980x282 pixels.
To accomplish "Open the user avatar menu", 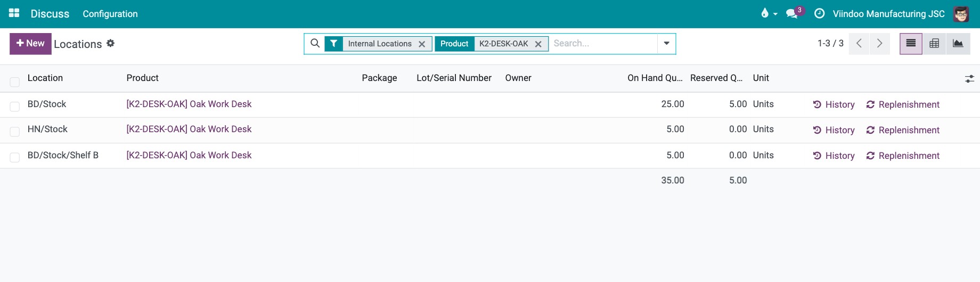I will coord(961,14).
